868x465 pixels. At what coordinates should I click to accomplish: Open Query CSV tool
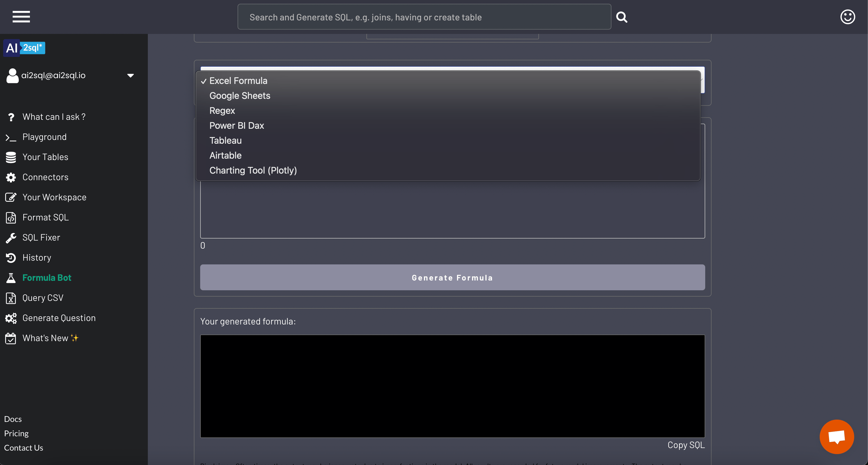click(43, 298)
